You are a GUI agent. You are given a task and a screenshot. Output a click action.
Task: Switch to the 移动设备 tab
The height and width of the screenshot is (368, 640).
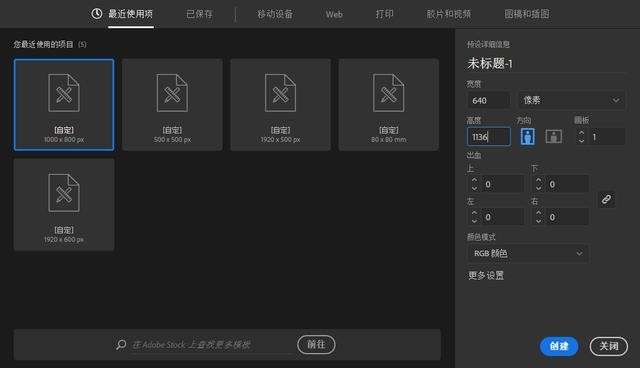pyautogui.click(x=275, y=14)
